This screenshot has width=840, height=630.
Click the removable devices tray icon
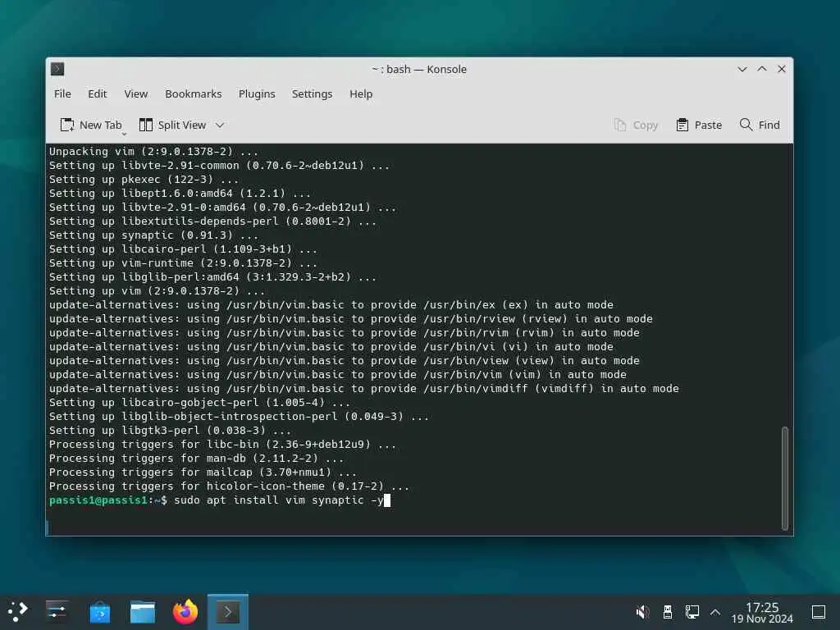pyautogui.click(x=668, y=611)
